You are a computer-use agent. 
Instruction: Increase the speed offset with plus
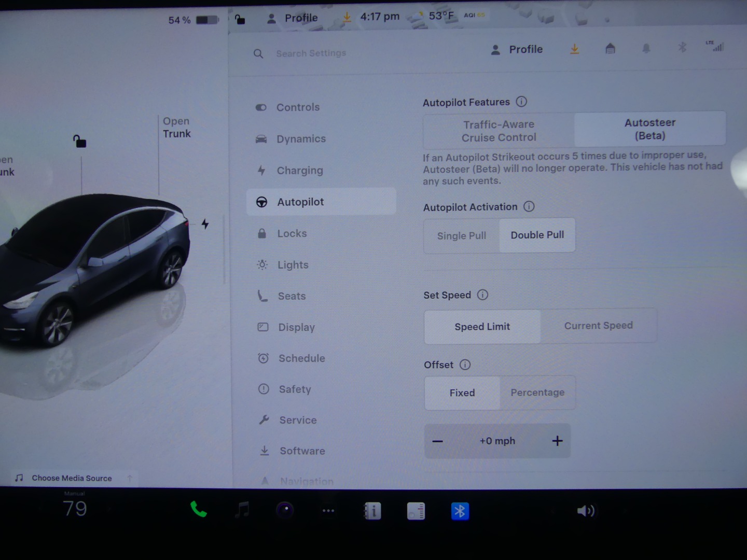(557, 441)
